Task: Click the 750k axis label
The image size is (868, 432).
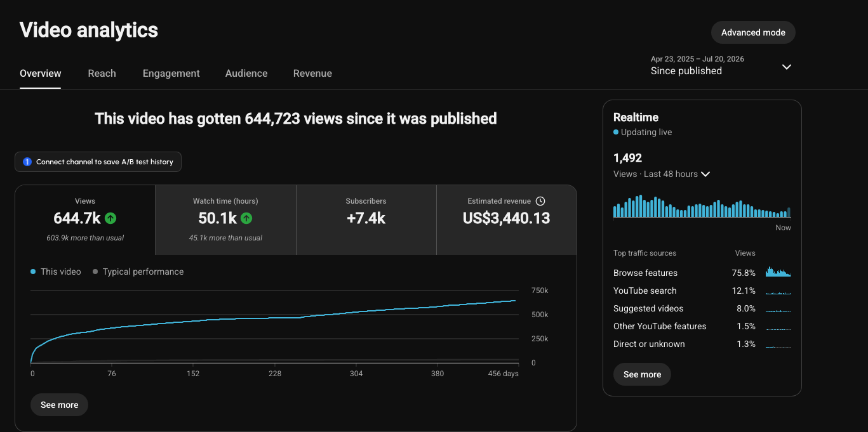Action: [x=540, y=291]
